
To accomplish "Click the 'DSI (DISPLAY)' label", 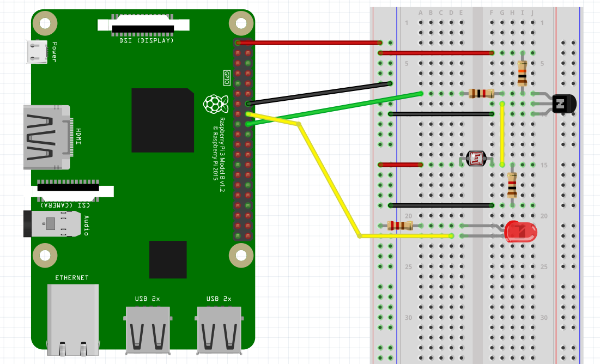I will 147,40.
